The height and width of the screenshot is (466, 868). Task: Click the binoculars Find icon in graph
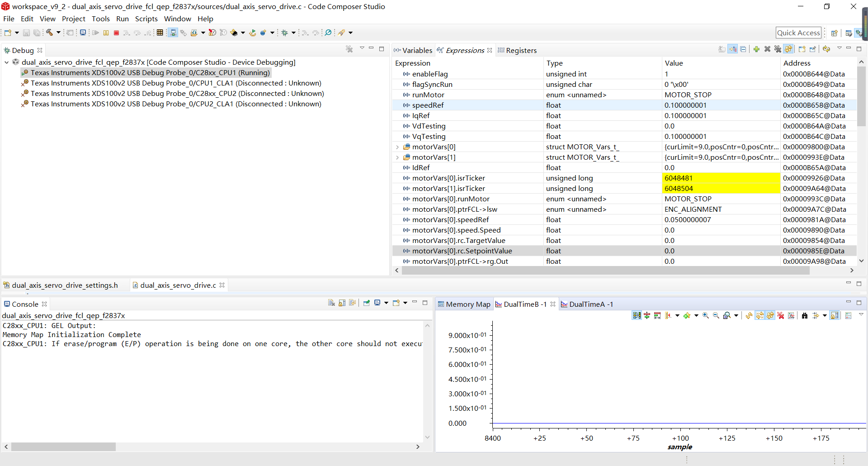pyautogui.click(x=805, y=315)
